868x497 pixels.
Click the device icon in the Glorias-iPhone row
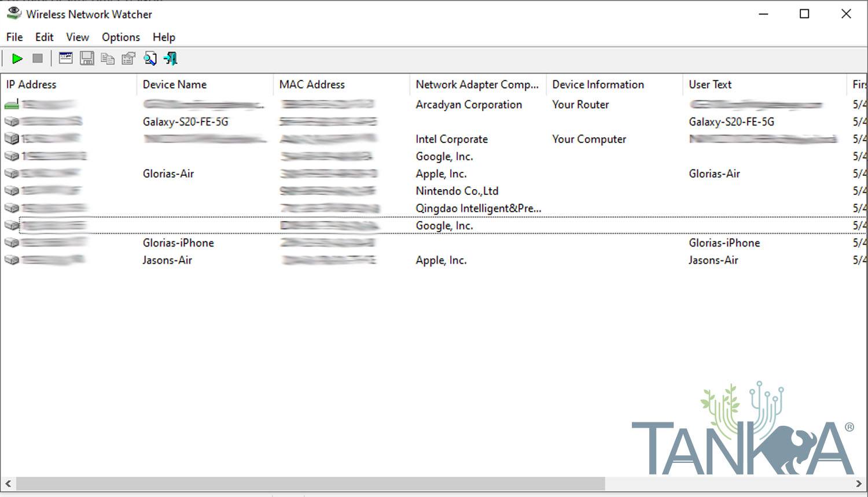(12, 243)
